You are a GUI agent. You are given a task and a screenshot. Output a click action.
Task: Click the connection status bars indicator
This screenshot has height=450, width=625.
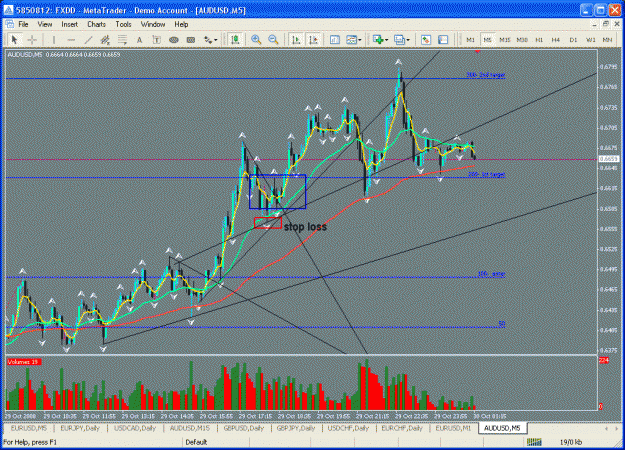(x=534, y=442)
